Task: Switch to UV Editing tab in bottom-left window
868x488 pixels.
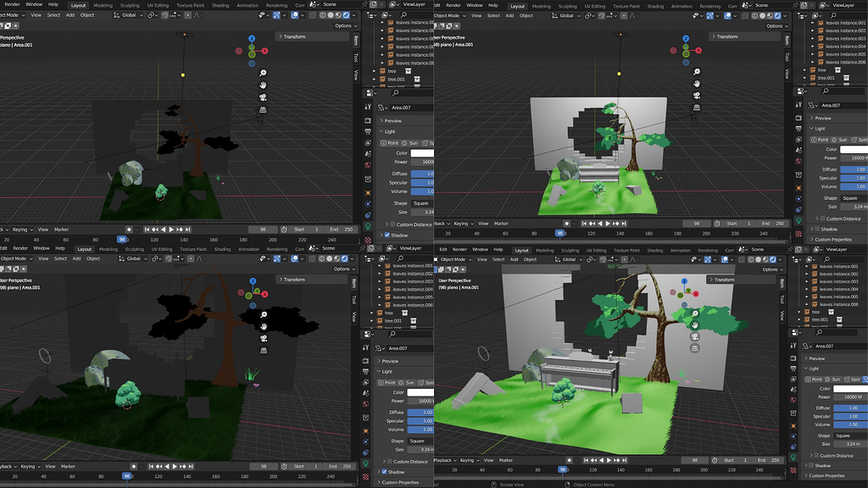Action: pyautogui.click(x=162, y=249)
